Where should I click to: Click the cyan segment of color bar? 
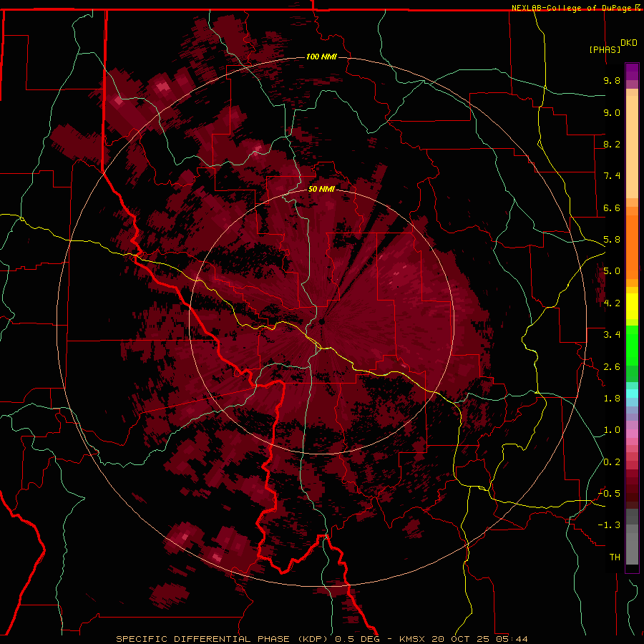click(632, 393)
